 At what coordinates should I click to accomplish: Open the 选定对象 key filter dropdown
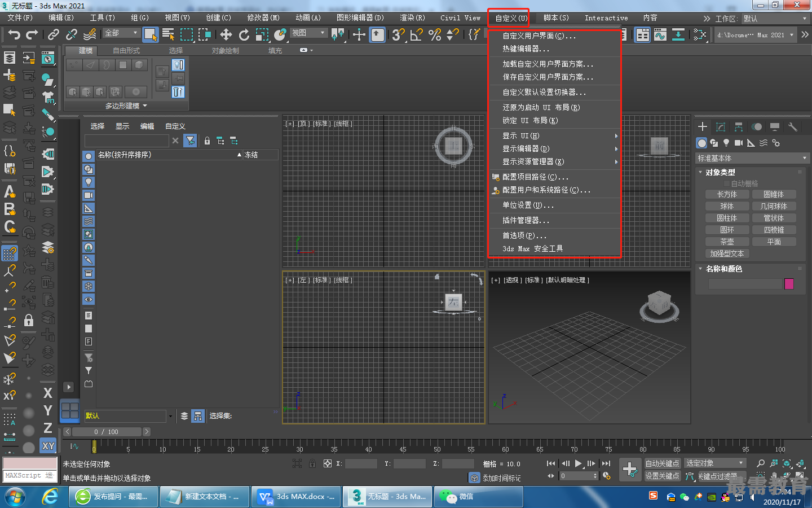pos(715,463)
